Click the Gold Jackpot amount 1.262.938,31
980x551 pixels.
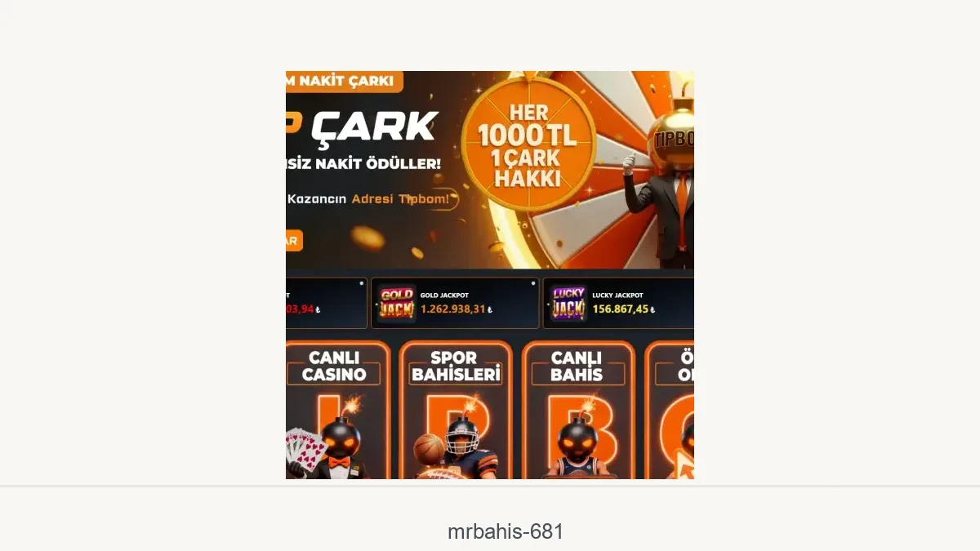[453, 309]
